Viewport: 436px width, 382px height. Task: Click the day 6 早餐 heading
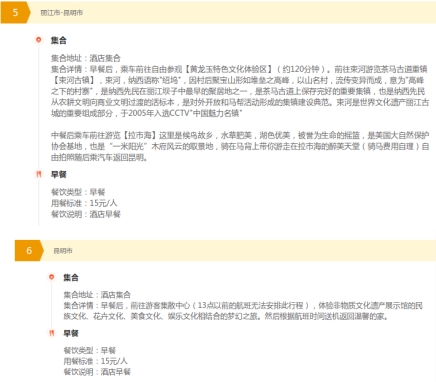pos(71,333)
